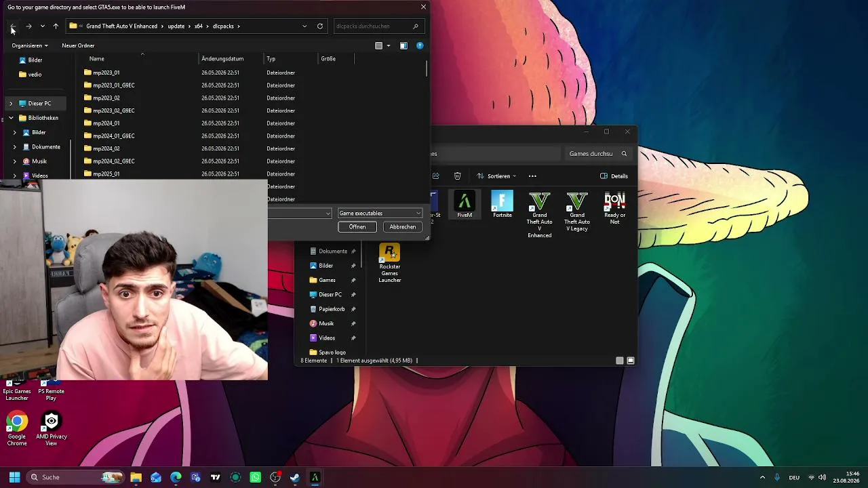Select the FiveM shortcut in Games window
868x488 pixels.
tap(465, 205)
